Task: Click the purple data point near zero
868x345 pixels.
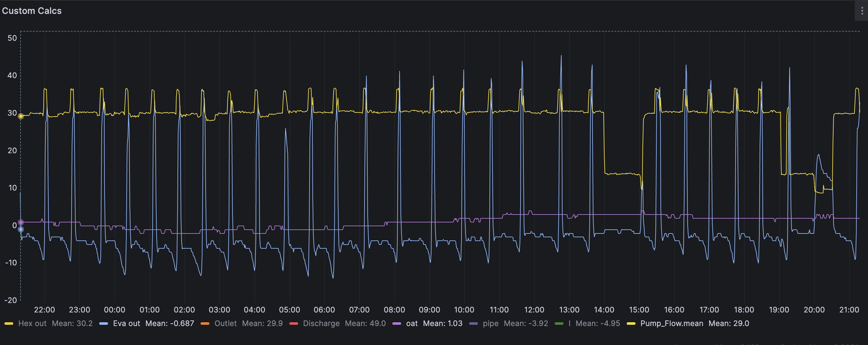Action: click(21, 222)
